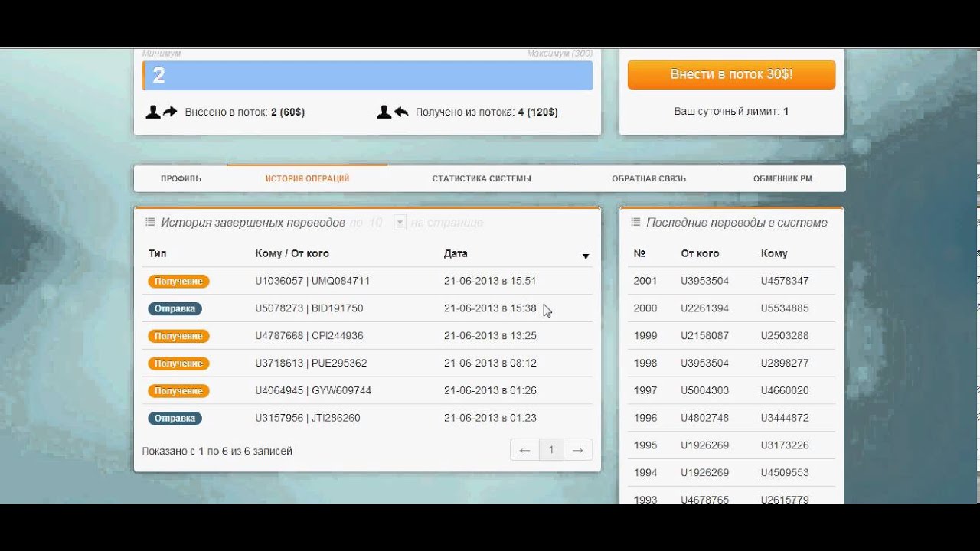The height and width of the screenshot is (551, 980).
Task: Open the records-per-page dropdown
Action: click(x=399, y=223)
